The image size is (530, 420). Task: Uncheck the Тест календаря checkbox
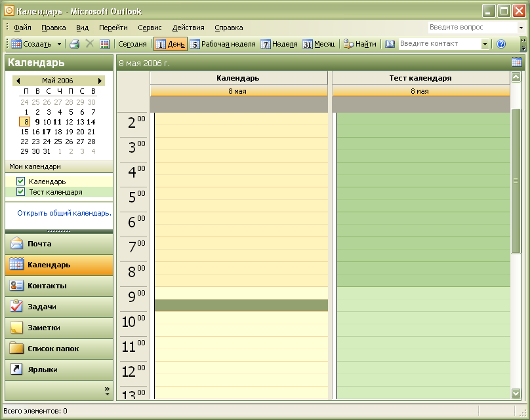click(x=20, y=192)
